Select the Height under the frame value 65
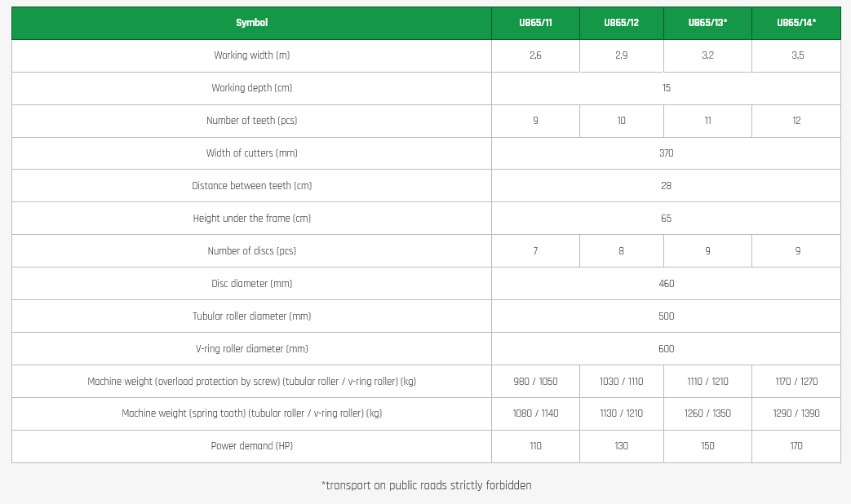The image size is (851, 504). tap(666, 219)
